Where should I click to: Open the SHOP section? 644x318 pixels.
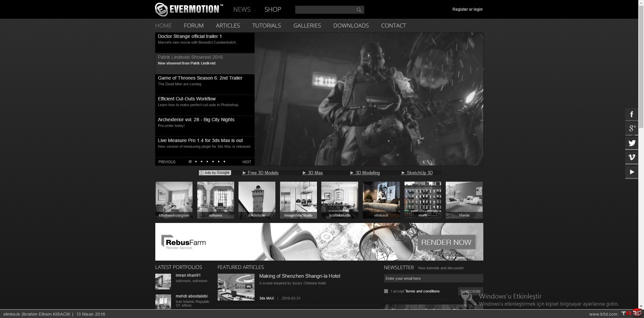[273, 9]
